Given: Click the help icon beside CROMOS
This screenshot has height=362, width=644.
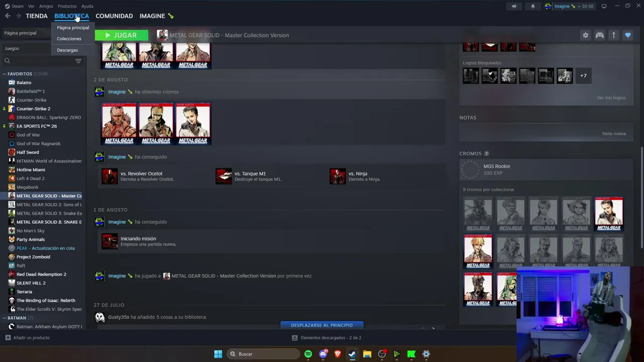Looking at the screenshot, I should pyautogui.click(x=487, y=153).
